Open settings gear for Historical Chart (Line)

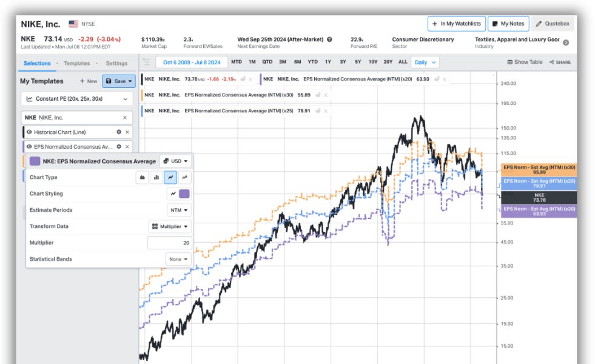119,132
